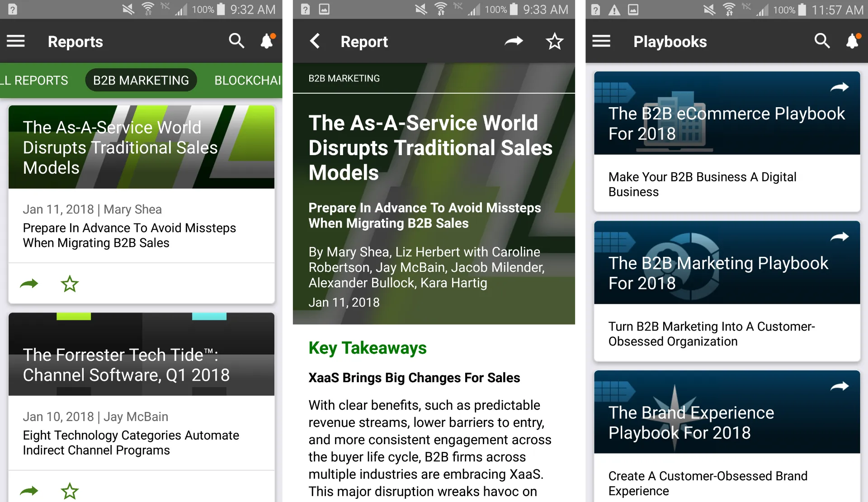The height and width of the screenshot is (502, 868).
Task: Select the B2B MARKETING tab
Action: coord(141,80)
